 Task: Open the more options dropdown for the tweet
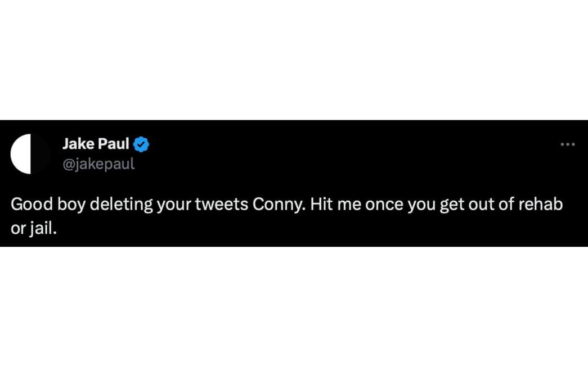coord(568,144)
